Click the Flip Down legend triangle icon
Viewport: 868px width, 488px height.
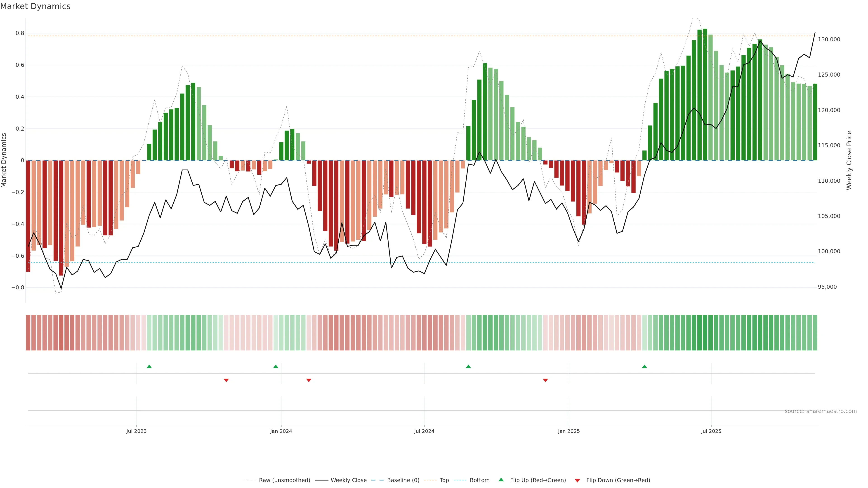click(577, 480)
